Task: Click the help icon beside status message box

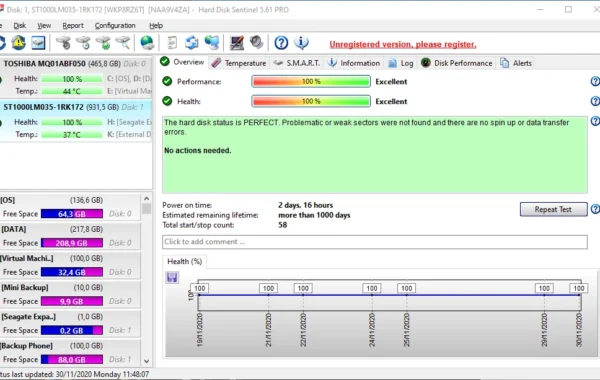Action: click(x=595, y=121)
